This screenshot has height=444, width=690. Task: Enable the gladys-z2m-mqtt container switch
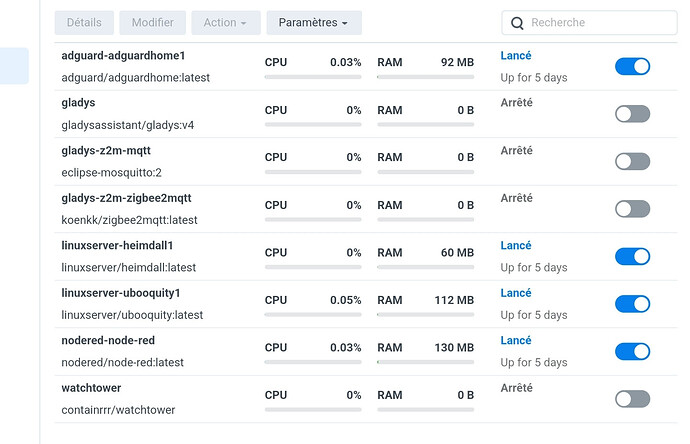[x=632, y=161]
